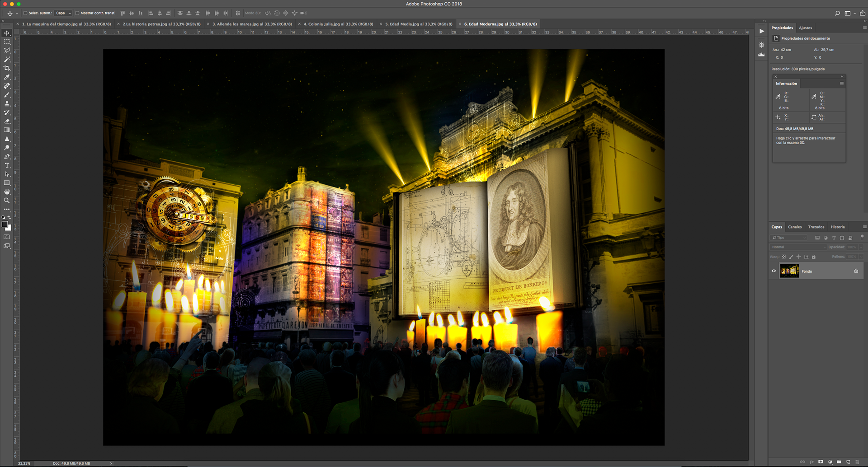Toggle lock all padlock icon
This screenshot has height=467, width=868.
tap(814, 257)
